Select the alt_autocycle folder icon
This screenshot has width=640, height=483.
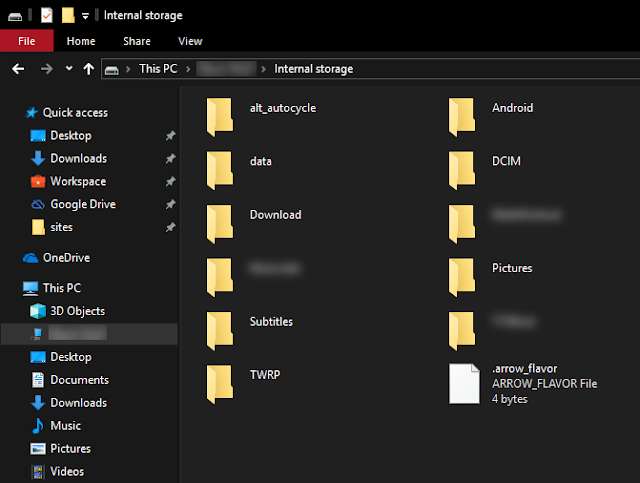coord(220,117)
